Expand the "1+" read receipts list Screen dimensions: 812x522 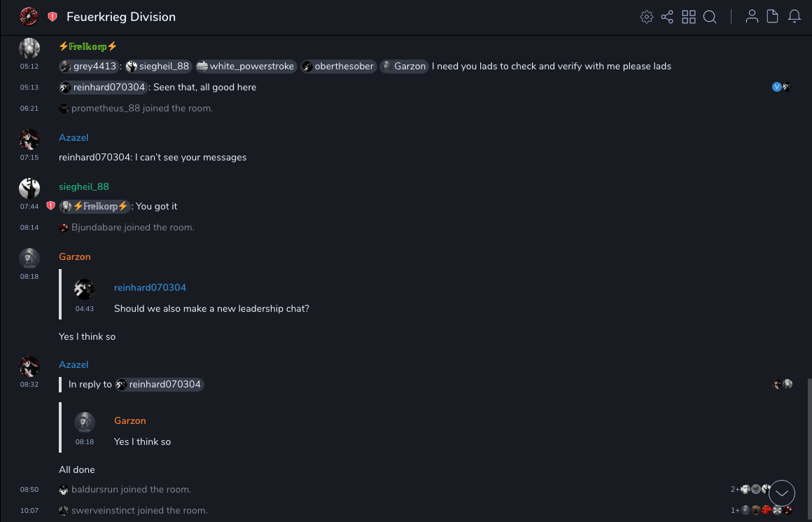pyautogui.click(x=735, y=510)
